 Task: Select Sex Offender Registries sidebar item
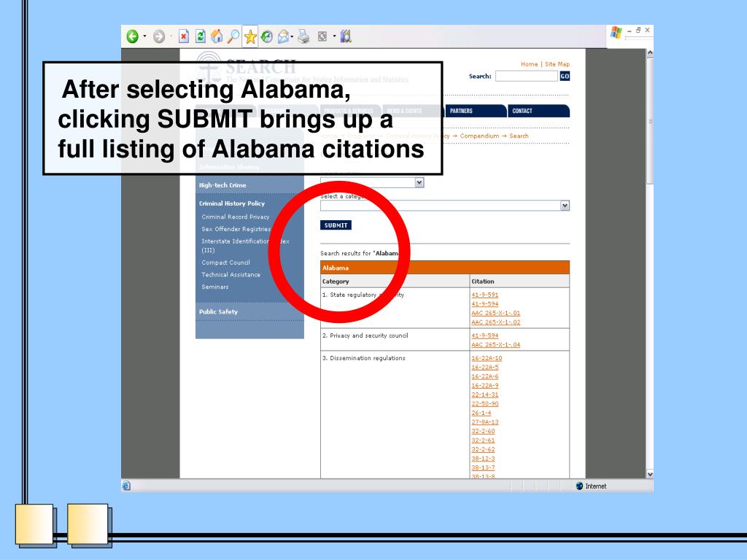[236, 229]
